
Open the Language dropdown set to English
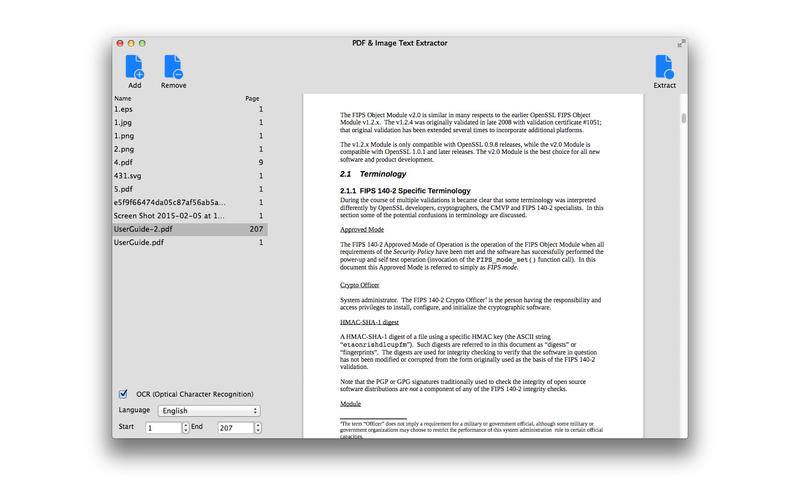pos(209,411)
